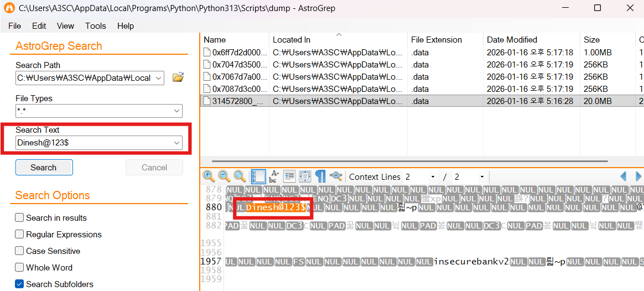Viewport: 644px width, 291px height.
Task: Select the 0x7067d7a00 result row name
Action: tap(240, 77)
